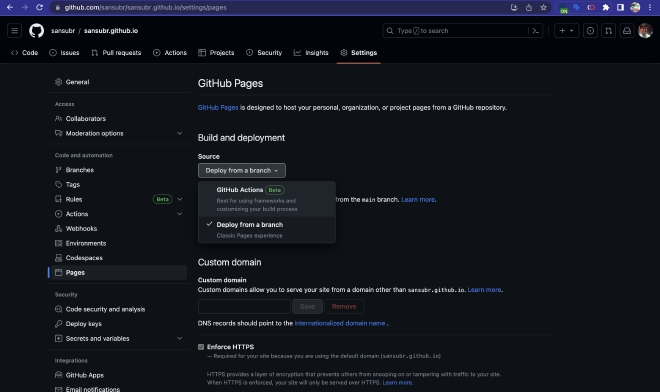Choose GitHub Actions source option

[x=267, y=199]
